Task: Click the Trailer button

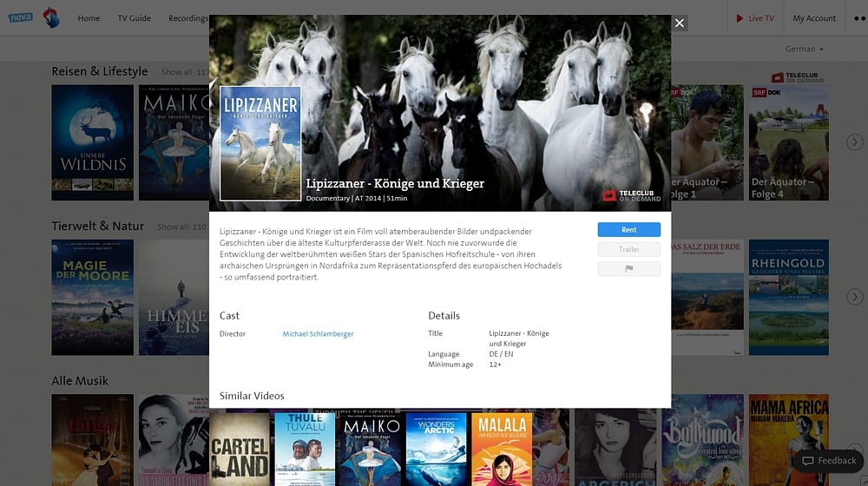Action: pyautogui.click(x=628, y=250)
